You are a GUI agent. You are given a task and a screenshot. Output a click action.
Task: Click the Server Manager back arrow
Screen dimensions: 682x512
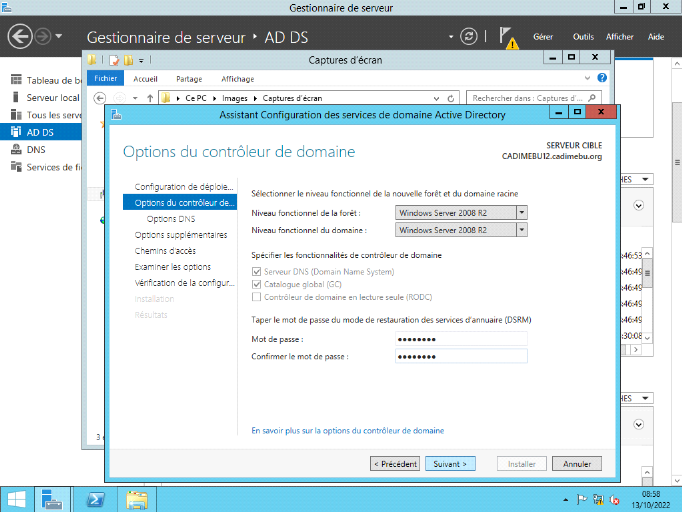click(x=20, y=36)
